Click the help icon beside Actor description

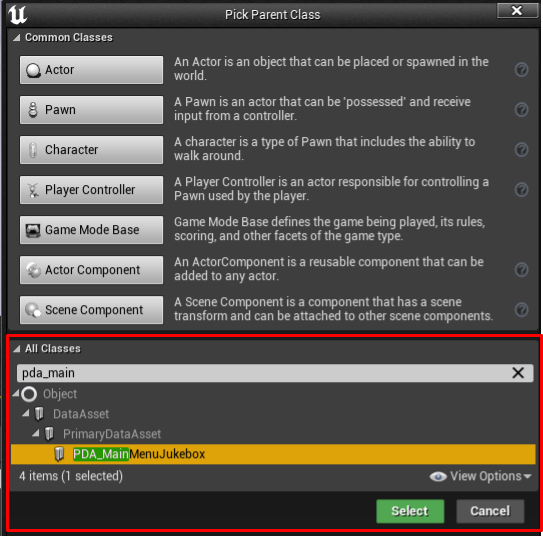(x=521, y=70)
